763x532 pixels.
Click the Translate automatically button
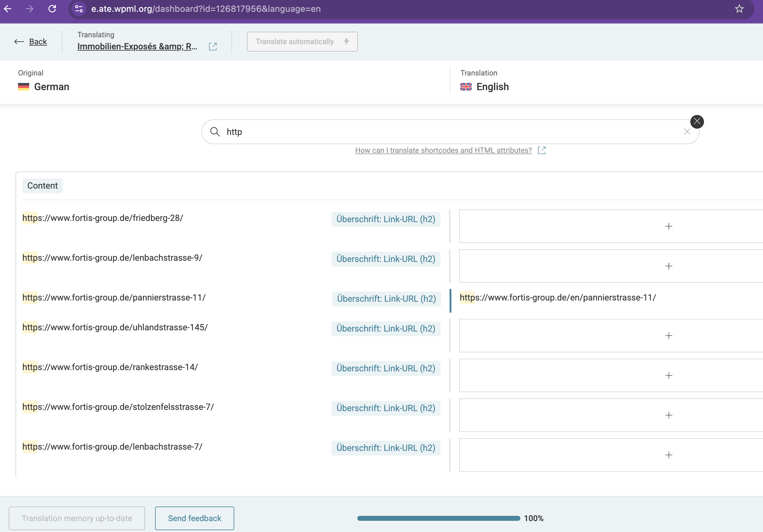click(302, 42)
